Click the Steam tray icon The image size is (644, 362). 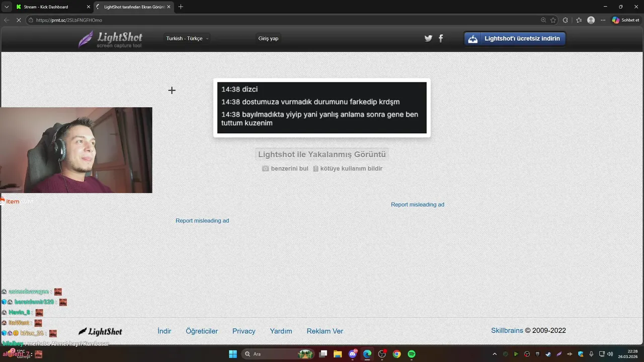(x=548, y=354)
